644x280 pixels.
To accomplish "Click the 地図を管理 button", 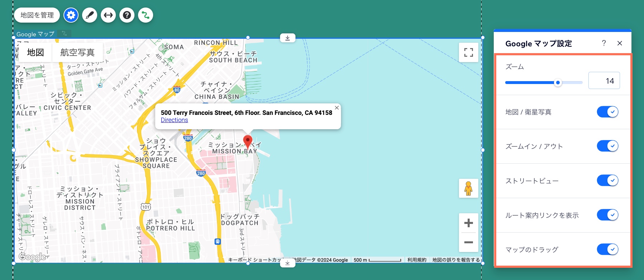I will [x=37, y=15].
